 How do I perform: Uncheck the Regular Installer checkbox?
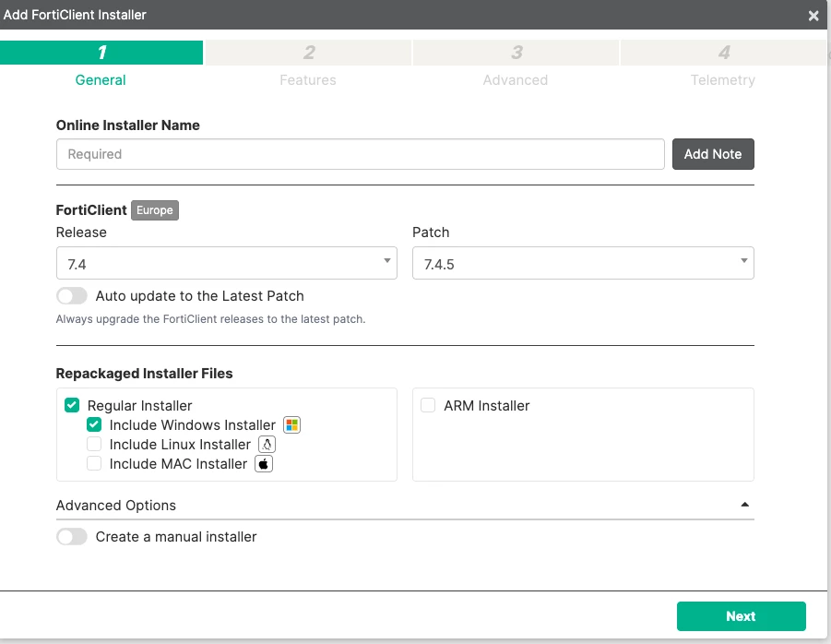(72, 405)
